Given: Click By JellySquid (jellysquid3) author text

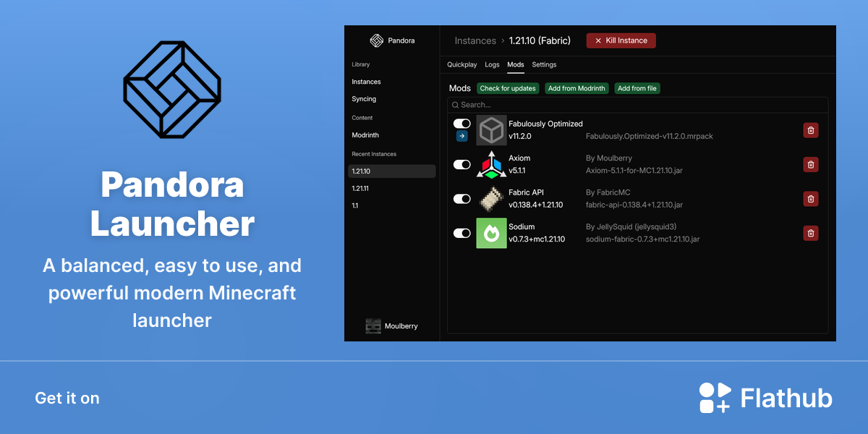Looking at the screenshot, I should 631,226.
